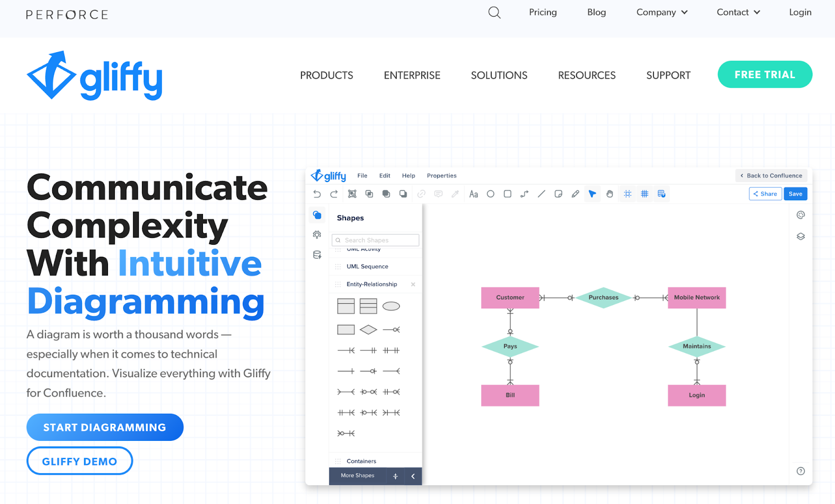Screen dimensions: 835x504
Task: Click the help question mark icon
Action: pyautogui.click(x=801, y=471)
